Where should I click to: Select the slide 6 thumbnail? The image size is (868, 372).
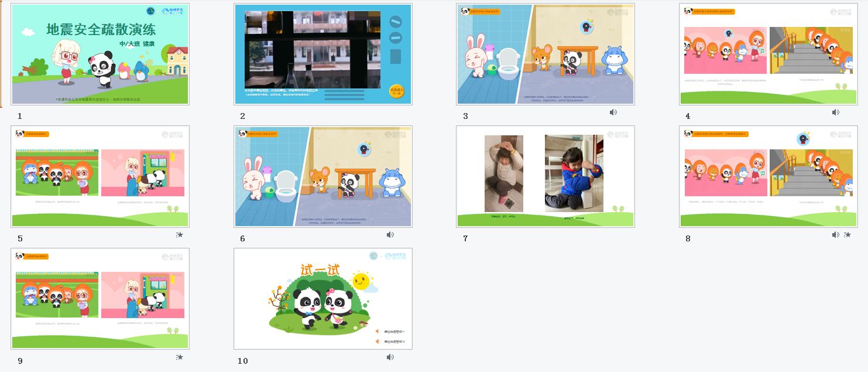pos(323,177)
